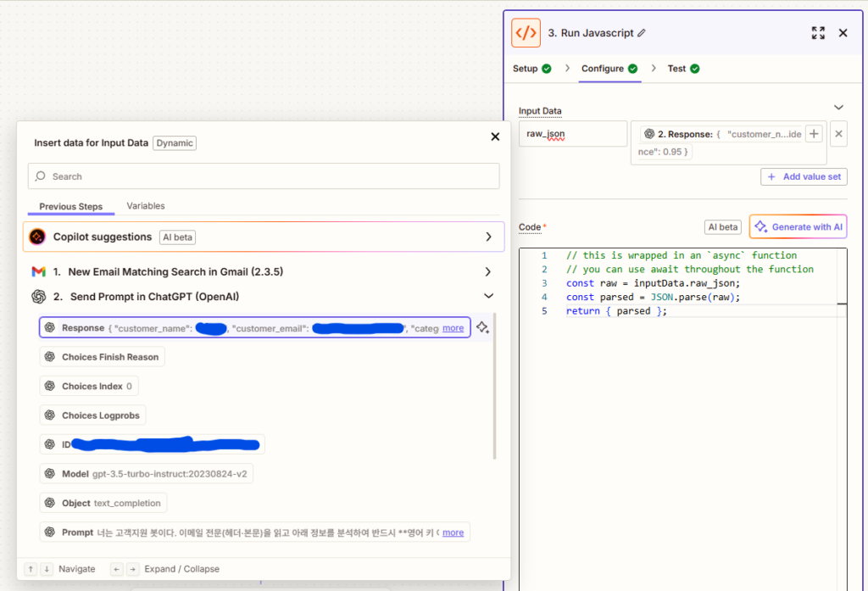Click OpenAI icon in 2. Response pill

(649, 134)
